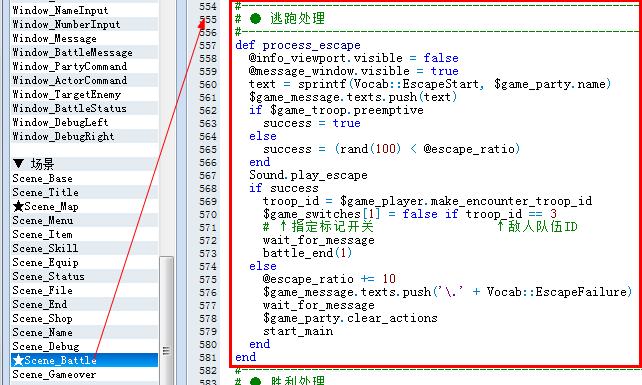
Task: Click 'success = true' code line
Action: (312, 123)
